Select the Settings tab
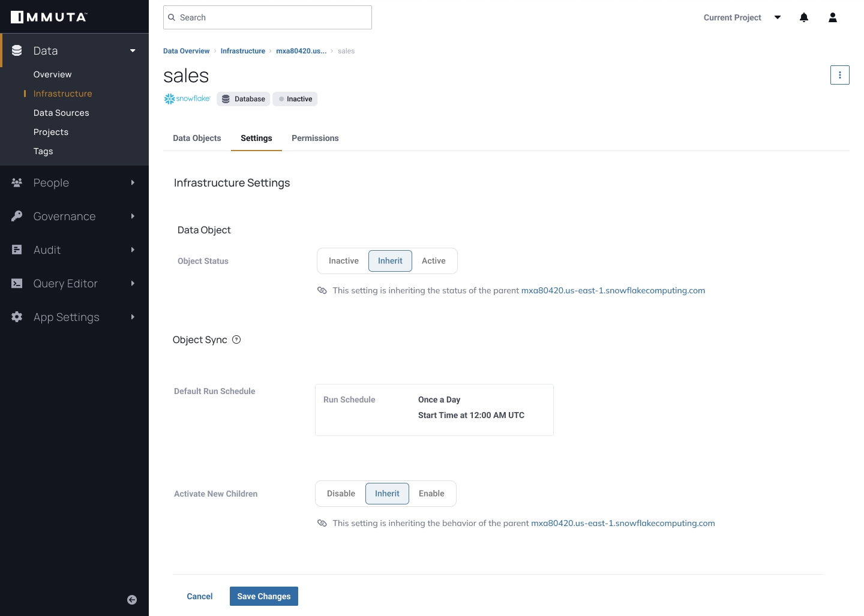Image resolution: width=864 pixels, height=616 pixels. coord(256,138)
